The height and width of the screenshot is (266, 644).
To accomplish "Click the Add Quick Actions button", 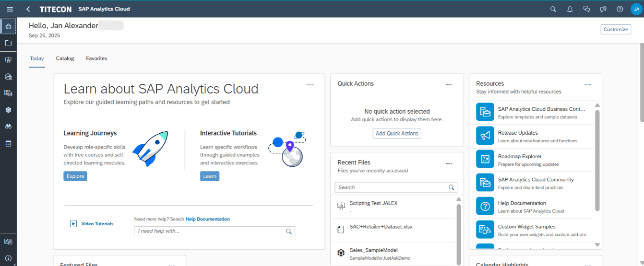I will (397, 133).
